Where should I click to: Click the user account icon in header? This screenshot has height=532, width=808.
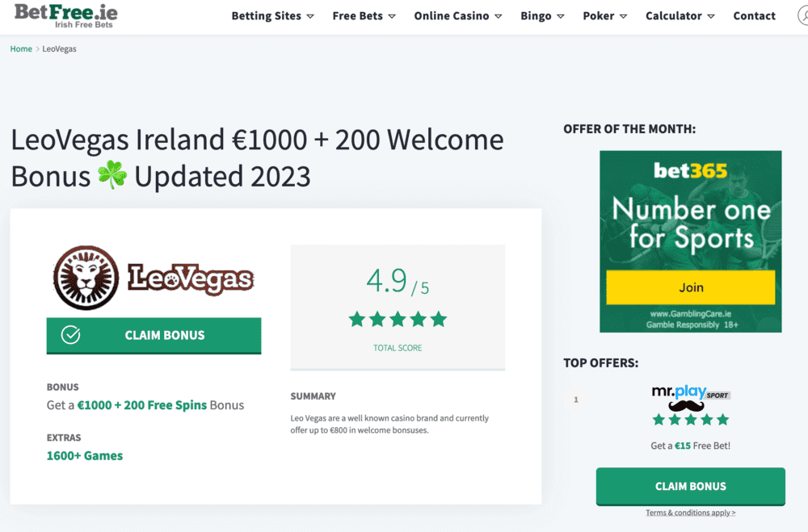pos(803,15)
